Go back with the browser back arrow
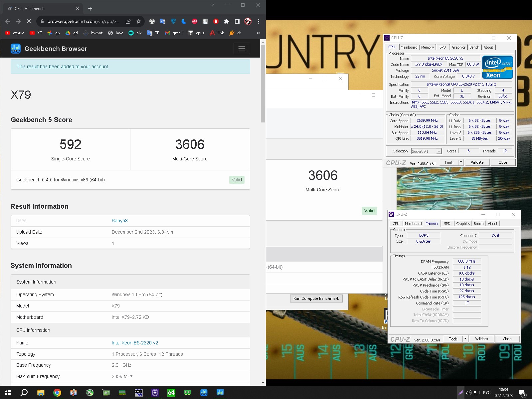Image resolution: width=532 pixels, height=399 pixels. 8,21
